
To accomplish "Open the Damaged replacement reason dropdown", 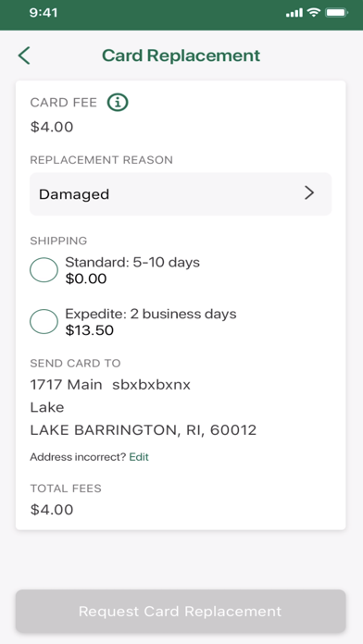I will point(181,194).
